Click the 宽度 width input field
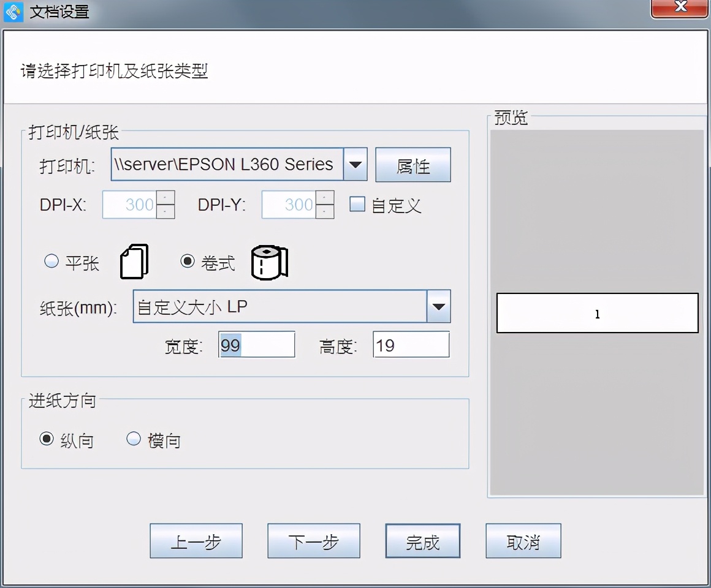This screenshot has width=711, height=588. (256, 344)
